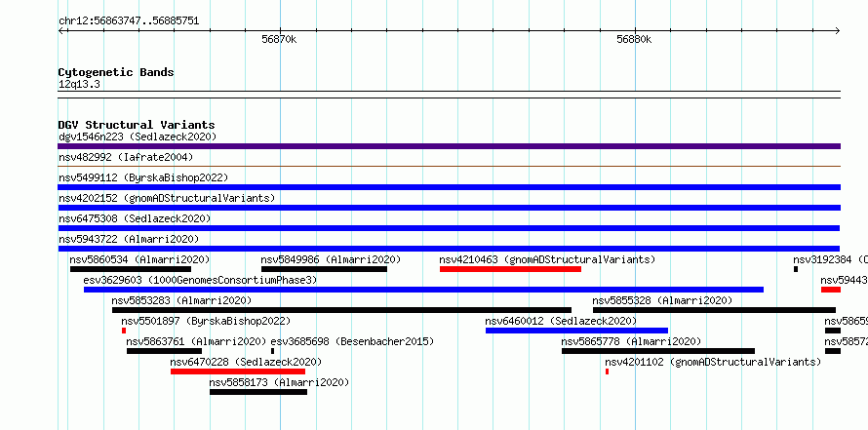Click the blue bar under nsv6475308
Viewport: 868px width, 430px height.
coord(449,228)
